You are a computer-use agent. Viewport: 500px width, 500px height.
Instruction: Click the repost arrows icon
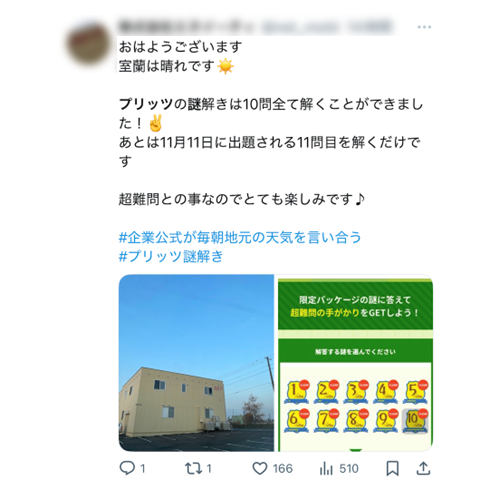(x=194, y=468)
